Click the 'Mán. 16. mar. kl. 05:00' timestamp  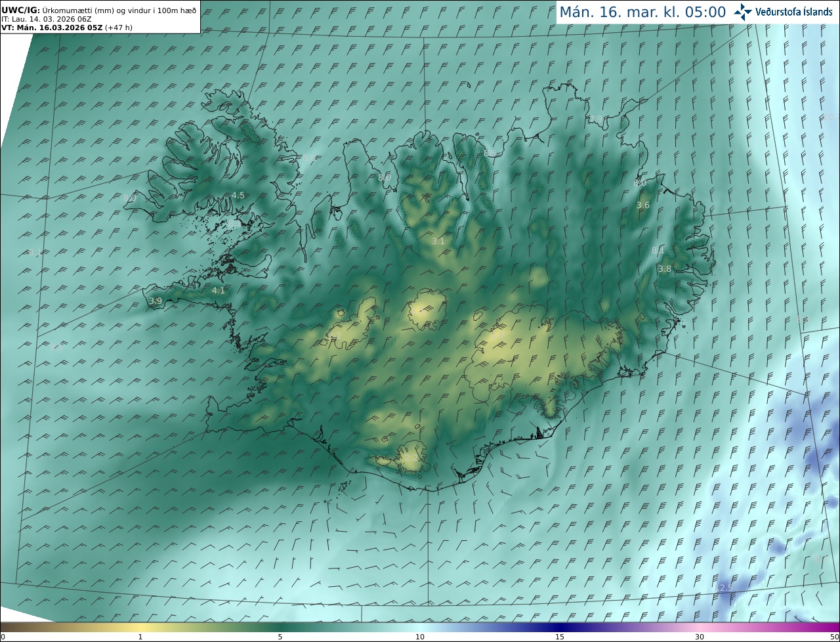(x=642, y=12)
